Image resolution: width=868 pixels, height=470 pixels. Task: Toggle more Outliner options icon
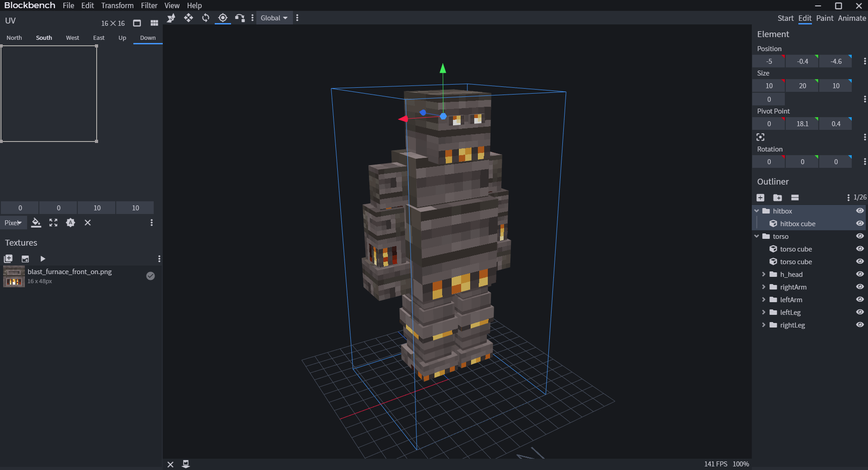(x=795, y=198)
